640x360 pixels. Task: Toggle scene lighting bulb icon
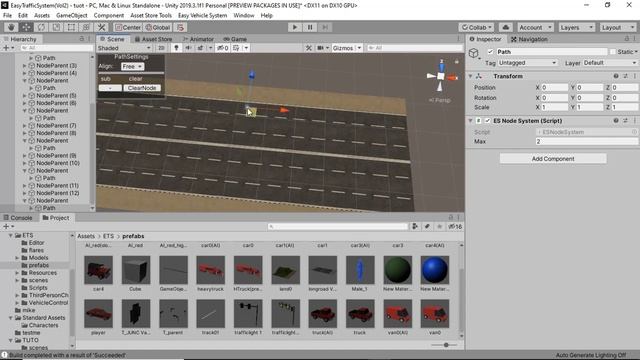[x=176, y=48]
